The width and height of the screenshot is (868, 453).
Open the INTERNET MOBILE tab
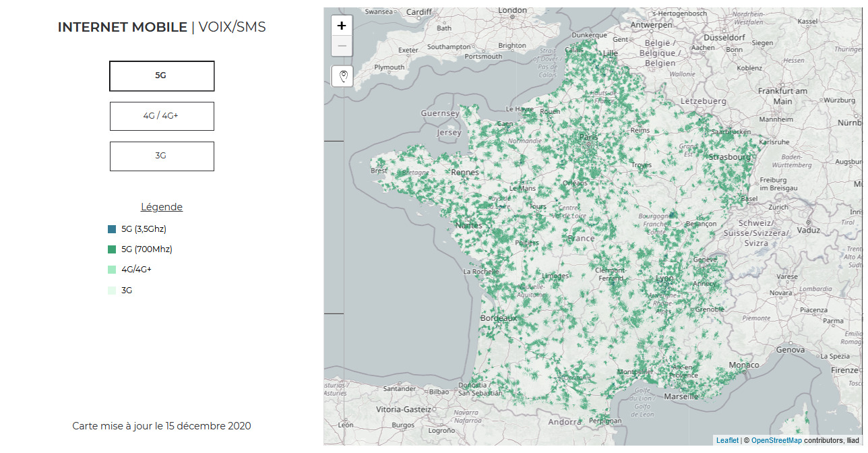pyautogui.click(x=122, y=27)
